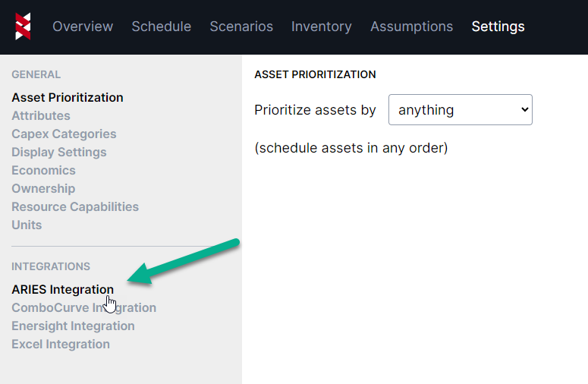Open Units settings
588x384 pixels.
(x=27, y=225)
